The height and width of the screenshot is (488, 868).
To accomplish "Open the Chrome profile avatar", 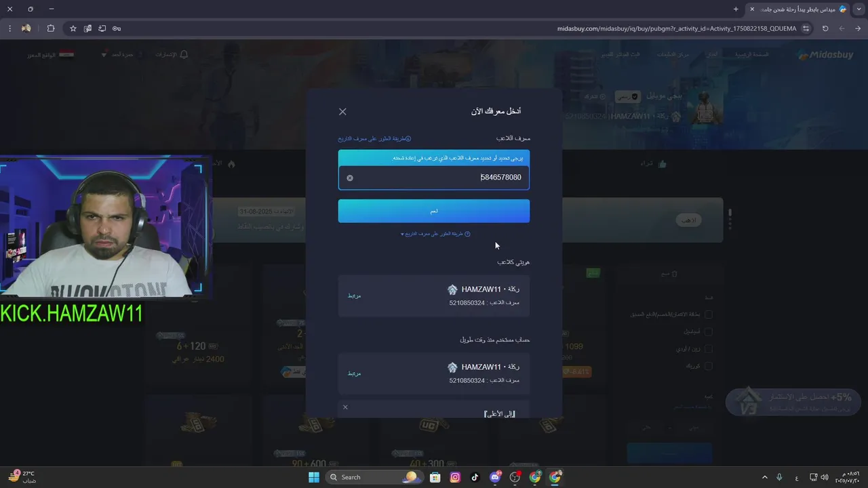I will click(x=26, y=28).
